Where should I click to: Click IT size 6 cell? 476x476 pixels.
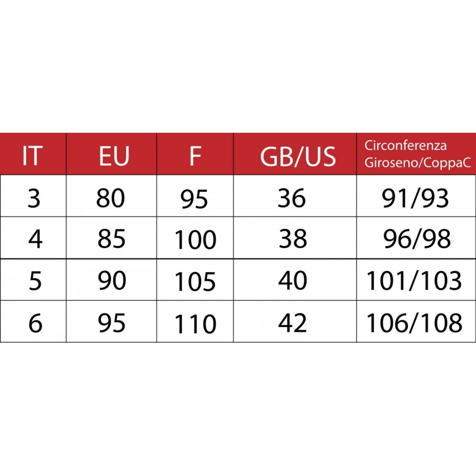point(35,322)
